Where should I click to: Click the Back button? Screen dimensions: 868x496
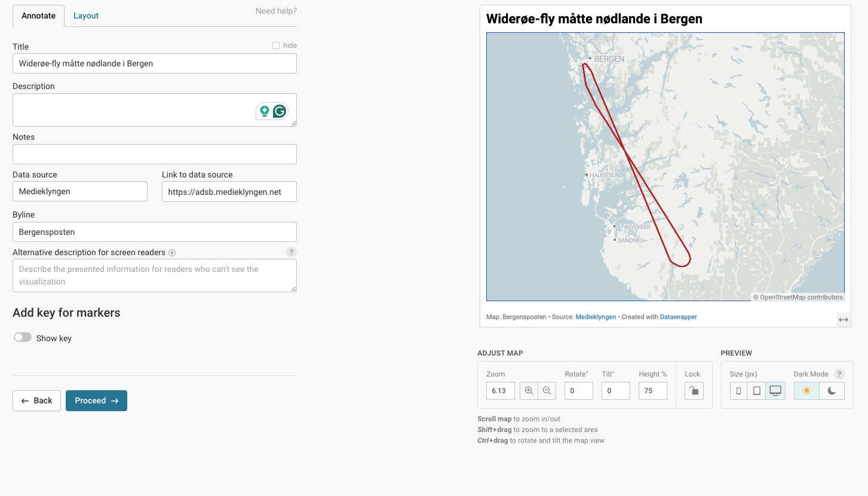36,400
